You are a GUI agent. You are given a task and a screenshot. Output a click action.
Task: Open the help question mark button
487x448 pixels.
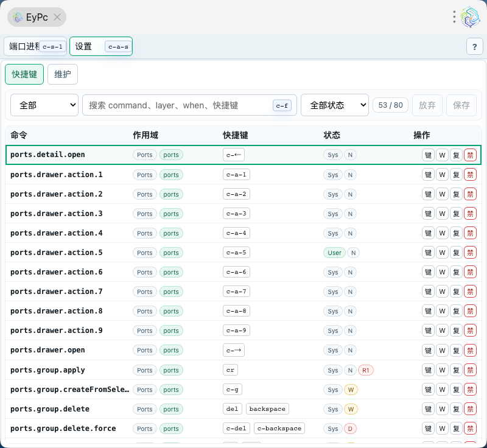point(474,47)
